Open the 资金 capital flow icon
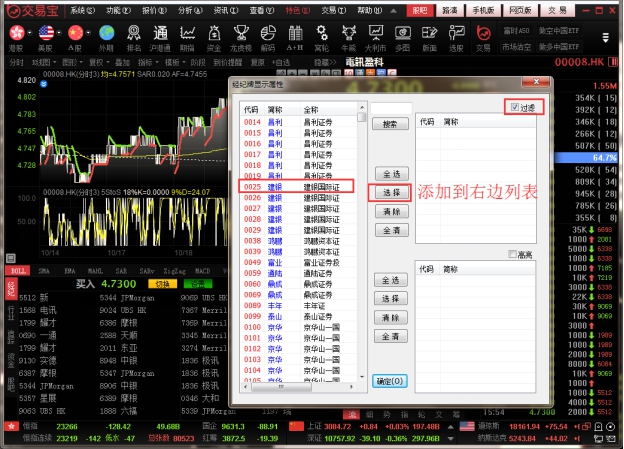Image resolution: width=624 pixels, height=449 pixels. [x=213, y=36]
